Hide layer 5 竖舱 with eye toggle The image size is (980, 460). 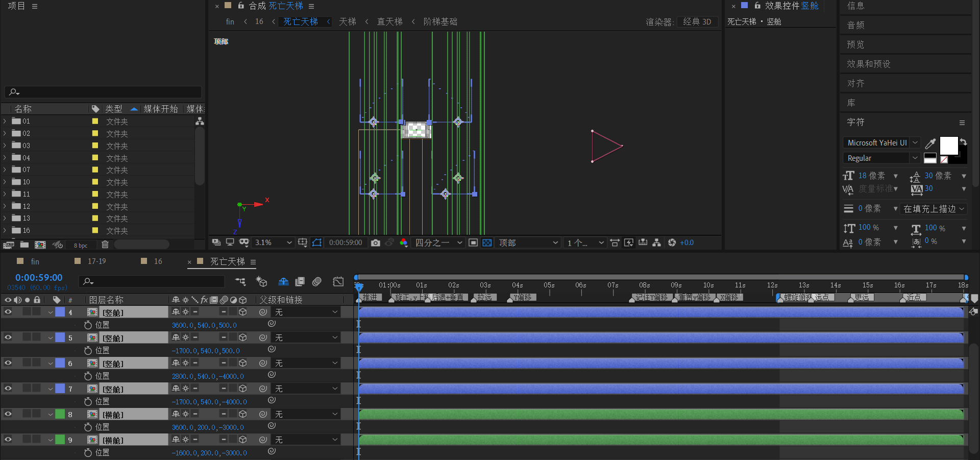pos(8,337)
